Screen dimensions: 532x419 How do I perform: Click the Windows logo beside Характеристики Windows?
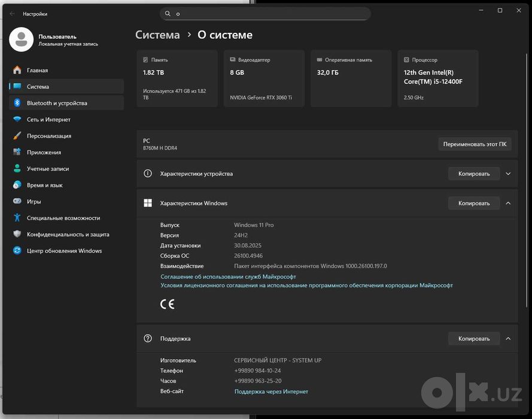click(x=148, y=203)
